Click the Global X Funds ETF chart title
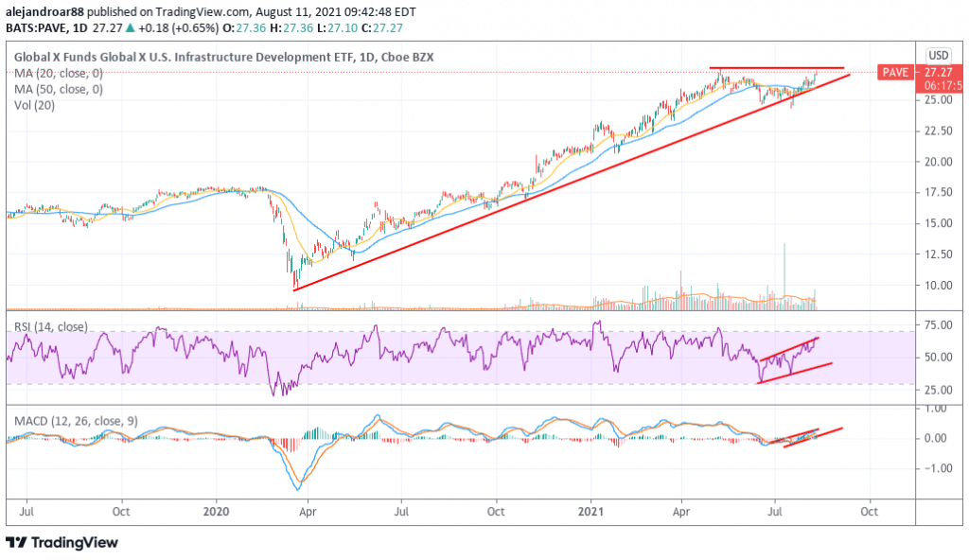This screenshot has height=560, width=969. pos(223,57)
